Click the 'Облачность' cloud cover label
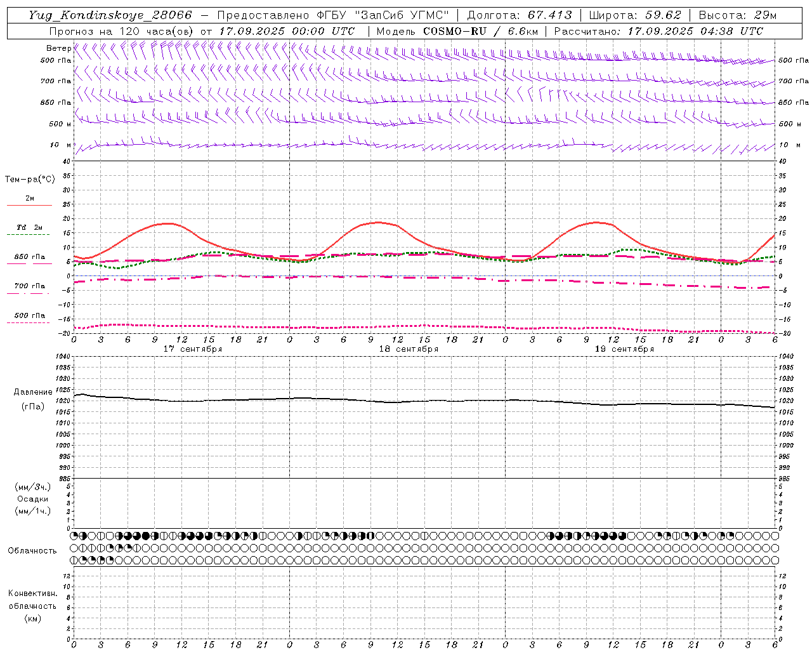 coord(32,550)
